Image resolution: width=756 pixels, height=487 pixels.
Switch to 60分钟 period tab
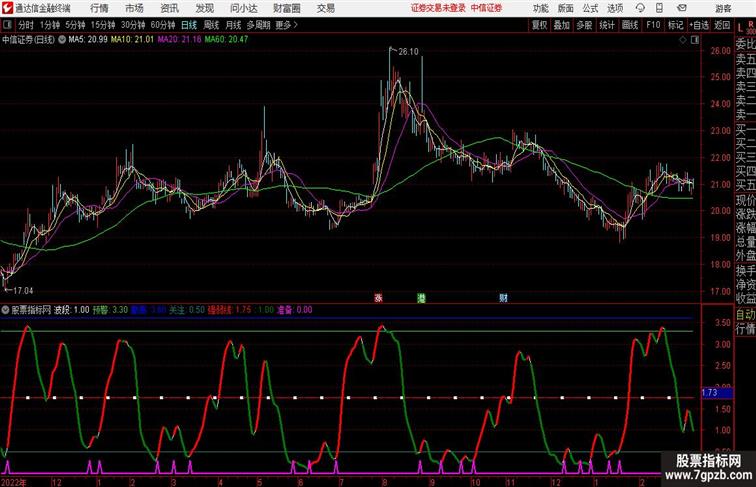point(162,25)
